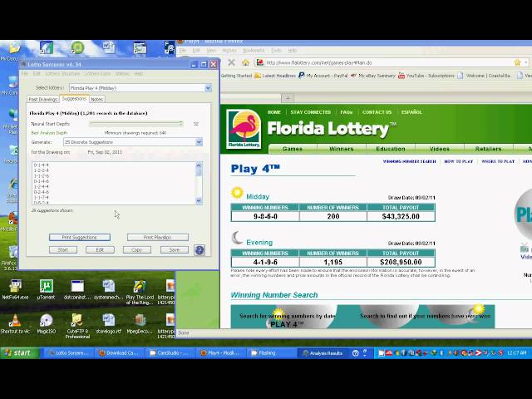
Task: Select NetFx64.exe desktop icon
Action: 15,290
